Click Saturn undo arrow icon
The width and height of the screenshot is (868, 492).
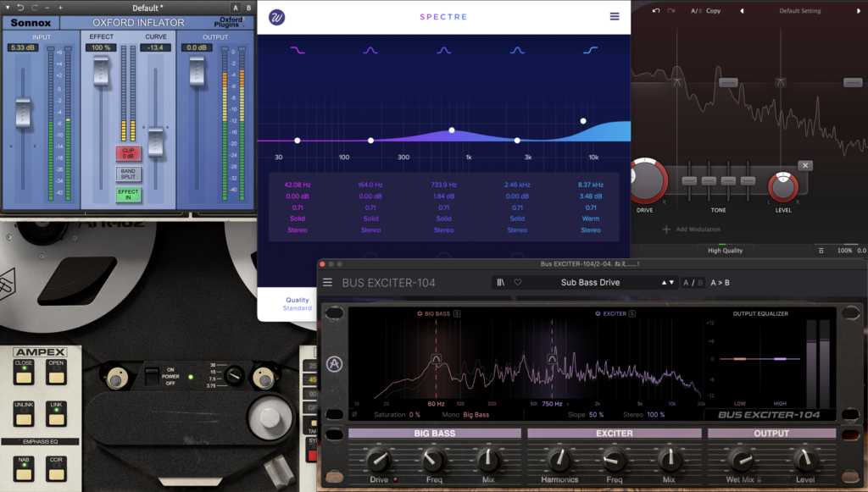pyautogui.click(x=656, y=10)
